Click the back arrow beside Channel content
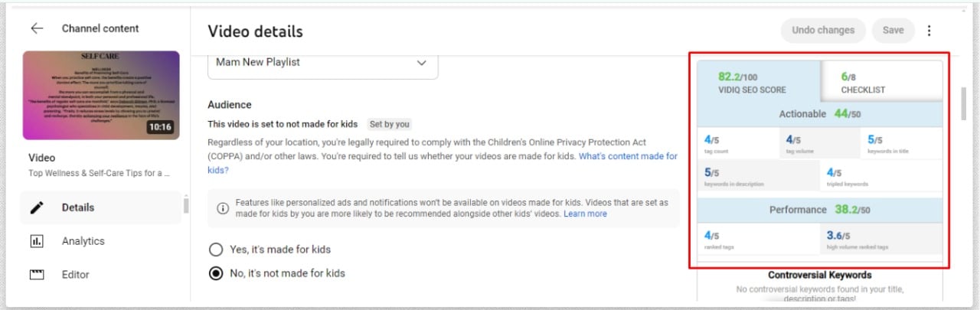 (37, 28)
